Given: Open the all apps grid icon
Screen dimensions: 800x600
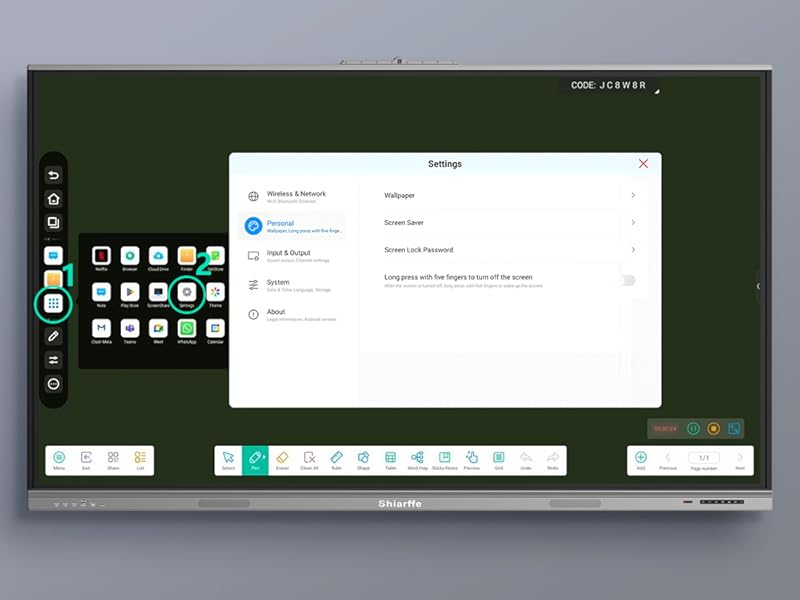Looking at the screenshot, I should click(x=54, y=304).
